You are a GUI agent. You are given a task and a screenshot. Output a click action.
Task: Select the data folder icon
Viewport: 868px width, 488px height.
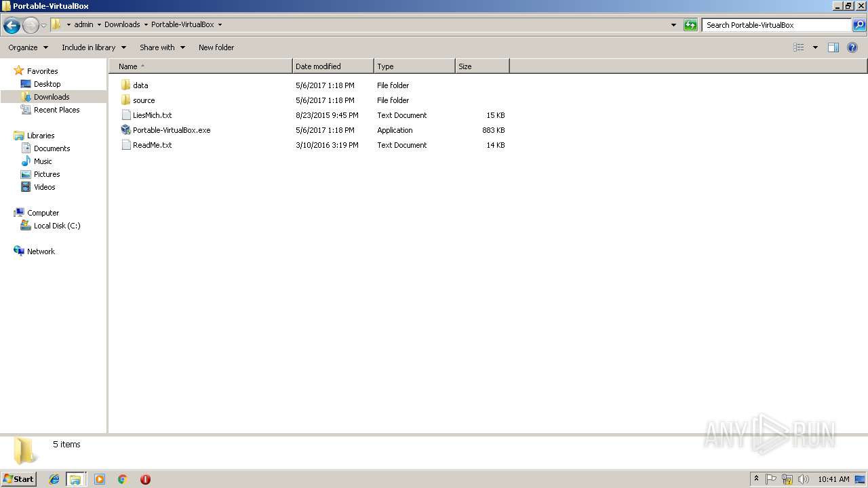[x=125, y=85]
